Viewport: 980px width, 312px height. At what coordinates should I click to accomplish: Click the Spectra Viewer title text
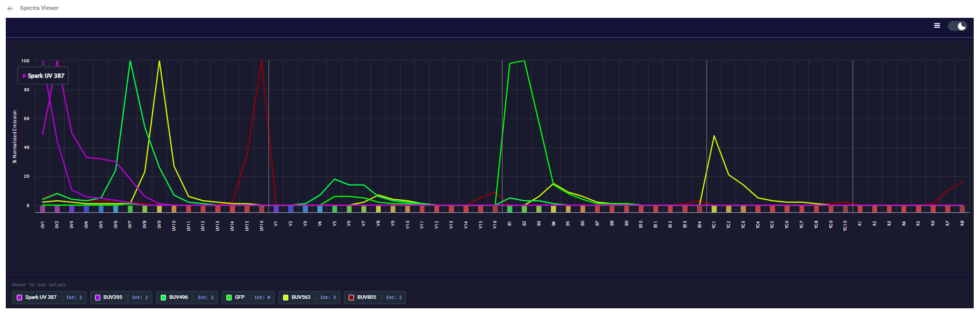(39, 8)
